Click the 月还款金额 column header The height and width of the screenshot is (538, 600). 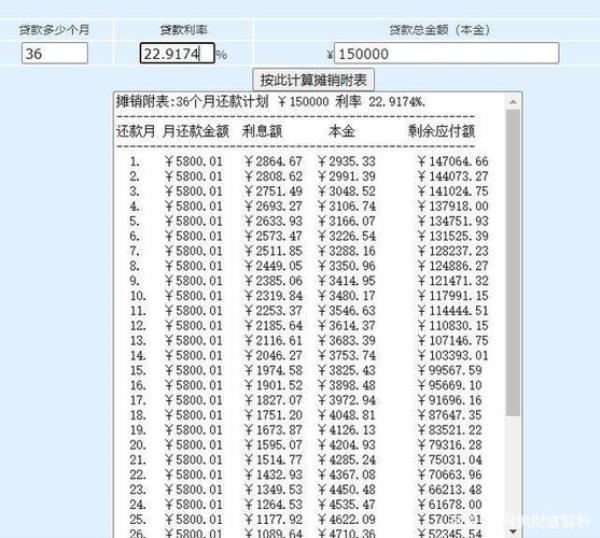point(196,131)
